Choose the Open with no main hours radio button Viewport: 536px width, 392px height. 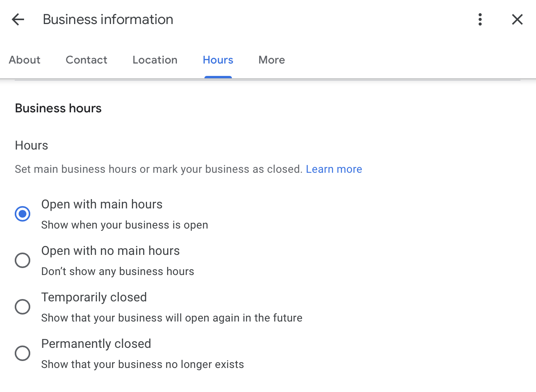click(22, 260)
